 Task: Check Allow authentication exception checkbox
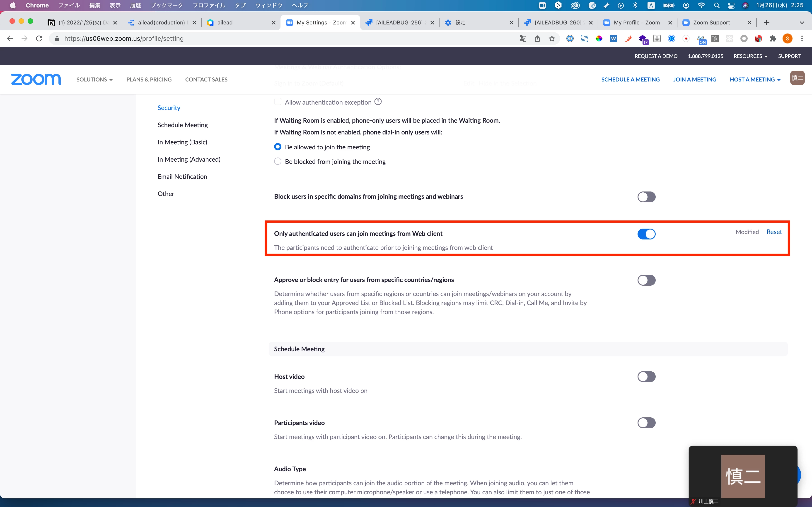[278, 102]
